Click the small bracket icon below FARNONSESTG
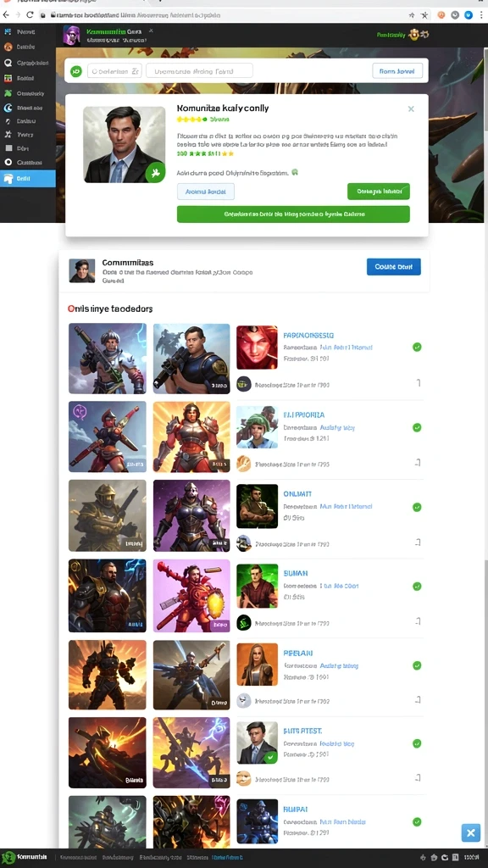Image resolution: width=488 pixels, height=868 pixels. 418,383
